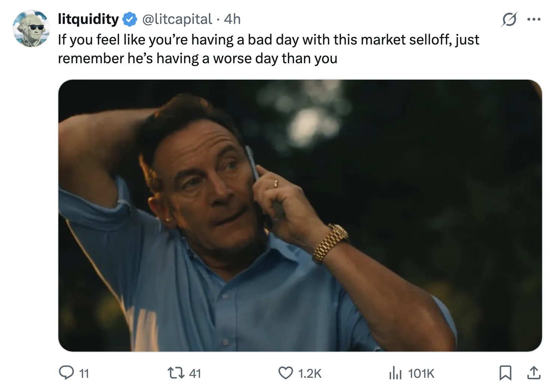This screenshot has height=392, width=557.
Task: Click the 41 reposts count
Action: click(195, 373)
